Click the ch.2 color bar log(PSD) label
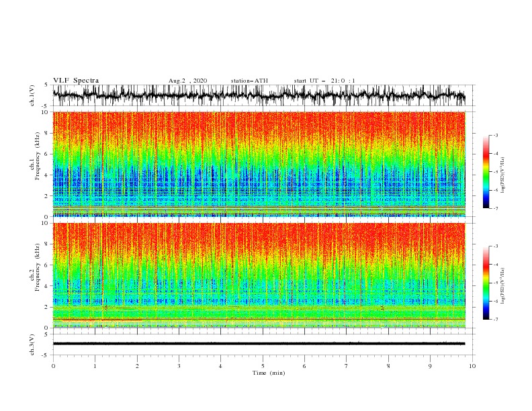 click(x=502, y=285)
